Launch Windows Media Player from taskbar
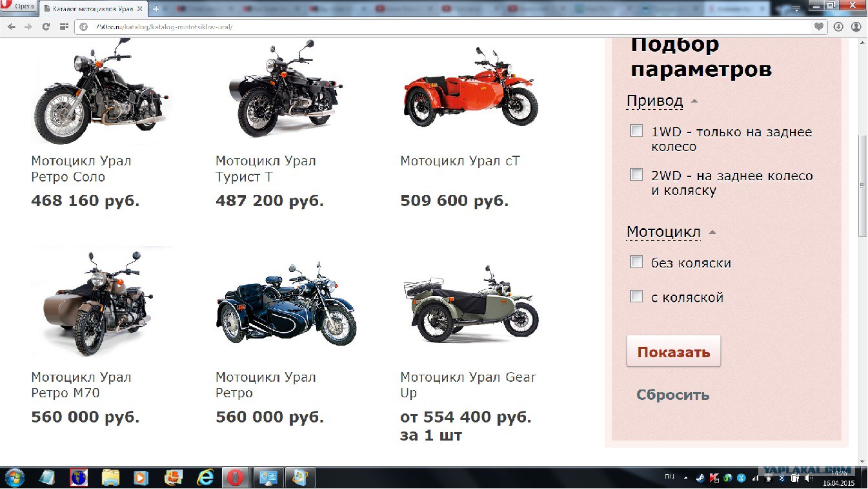Screen dimensions: 868x489 141,478
